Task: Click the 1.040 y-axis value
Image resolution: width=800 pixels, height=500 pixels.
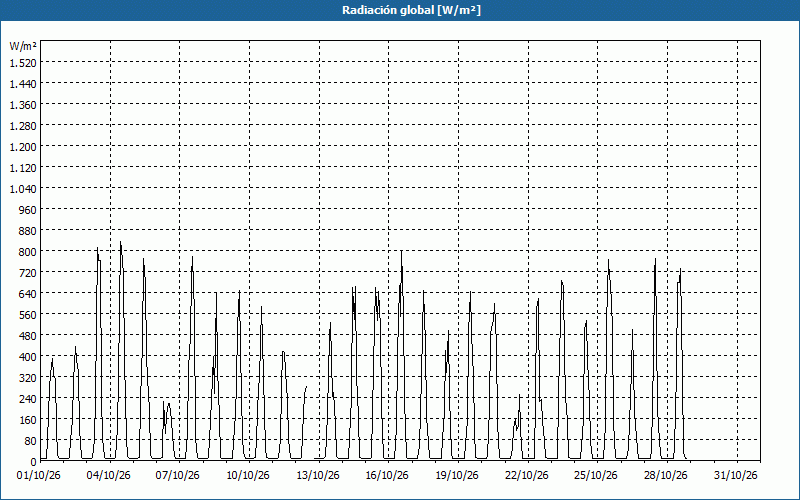Action: 23,189
